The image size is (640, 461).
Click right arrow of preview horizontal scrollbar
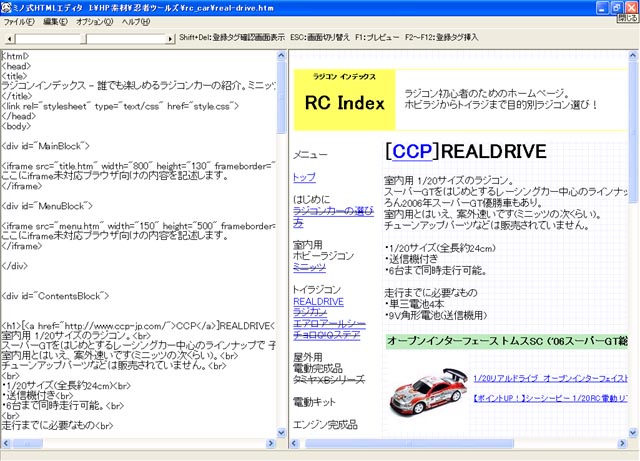click(622, 443)
